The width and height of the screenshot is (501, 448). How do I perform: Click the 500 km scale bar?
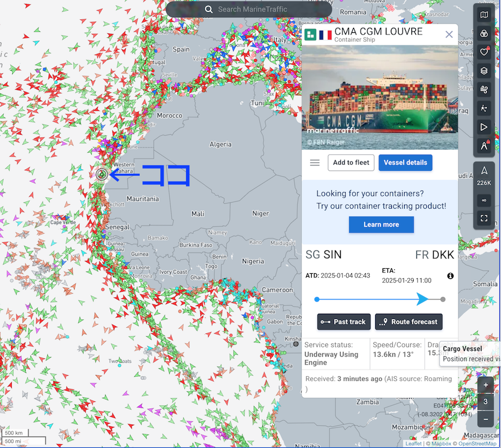pos(15,433)
